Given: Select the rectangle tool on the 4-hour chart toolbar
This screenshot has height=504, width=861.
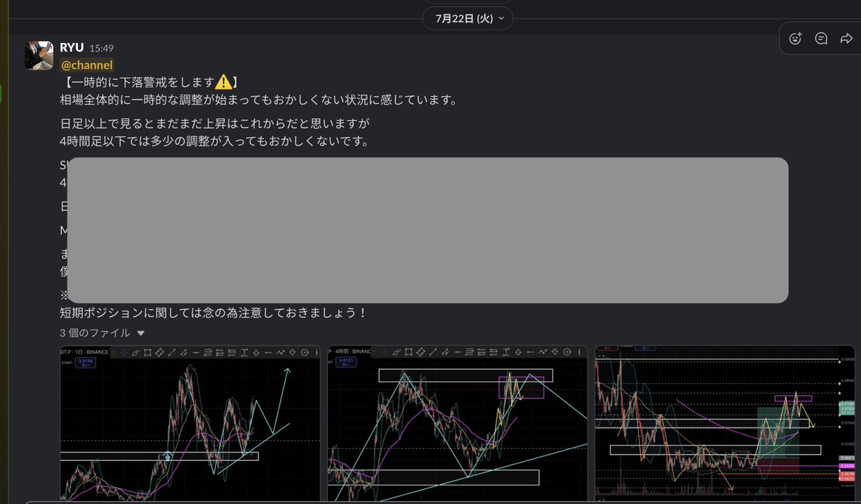Looking at the screenshot, I should [x=408, y=351].
